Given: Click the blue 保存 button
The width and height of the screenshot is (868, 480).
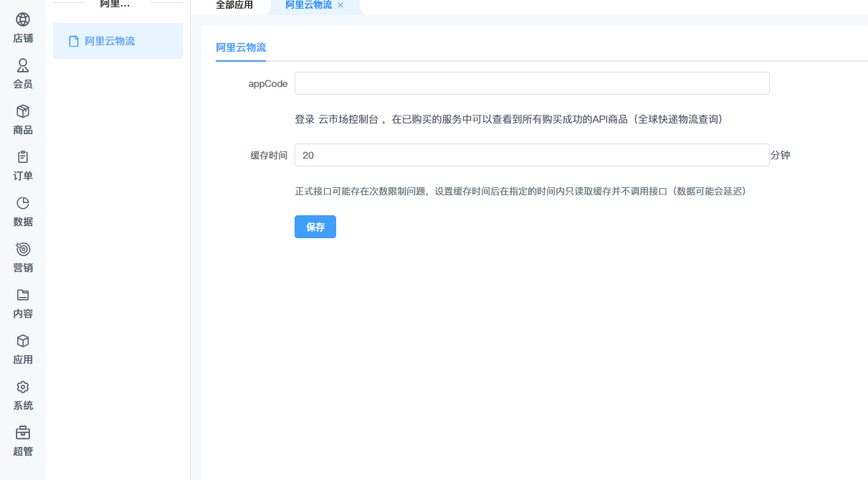Looking at the screenshot, I should (315, 227).
